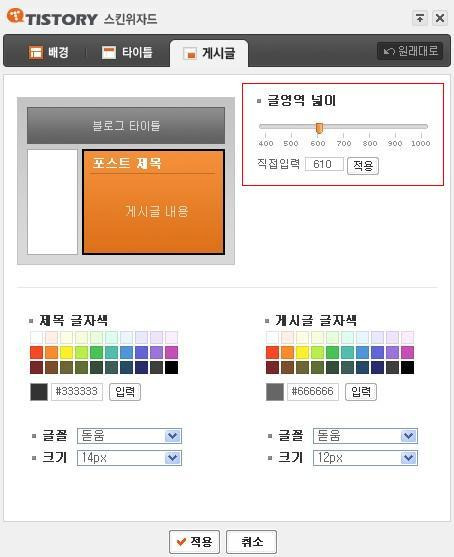
Task: Pick dark red swatch under 제목 글자색
Action: click(x=37, y=367)
